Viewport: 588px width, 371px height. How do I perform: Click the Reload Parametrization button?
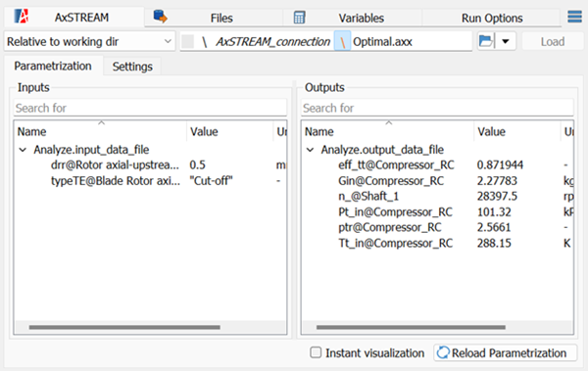(x=506, y=352)
